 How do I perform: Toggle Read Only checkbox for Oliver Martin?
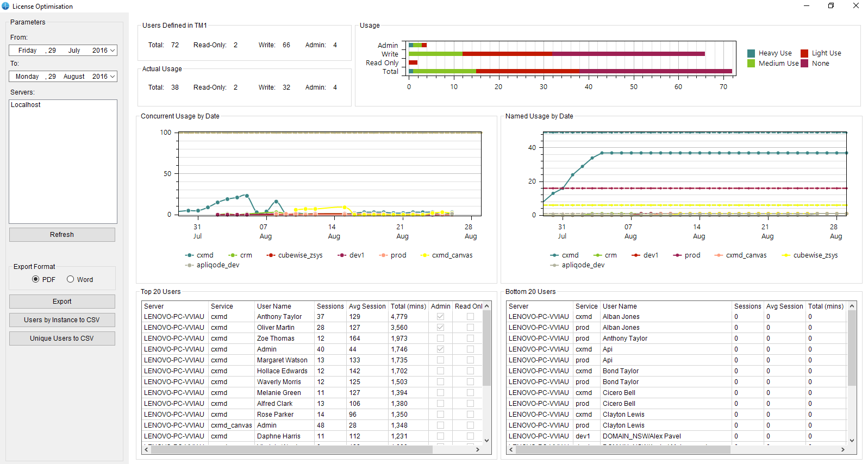point(470,328)
